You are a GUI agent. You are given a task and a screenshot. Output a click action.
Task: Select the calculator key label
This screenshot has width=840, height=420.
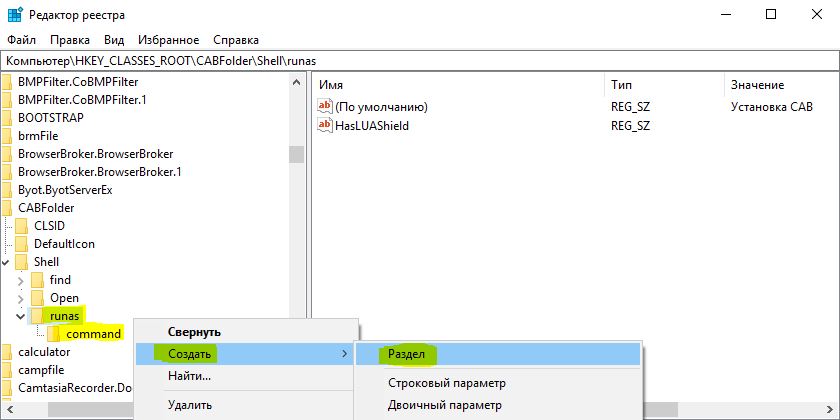pos(44,352)
